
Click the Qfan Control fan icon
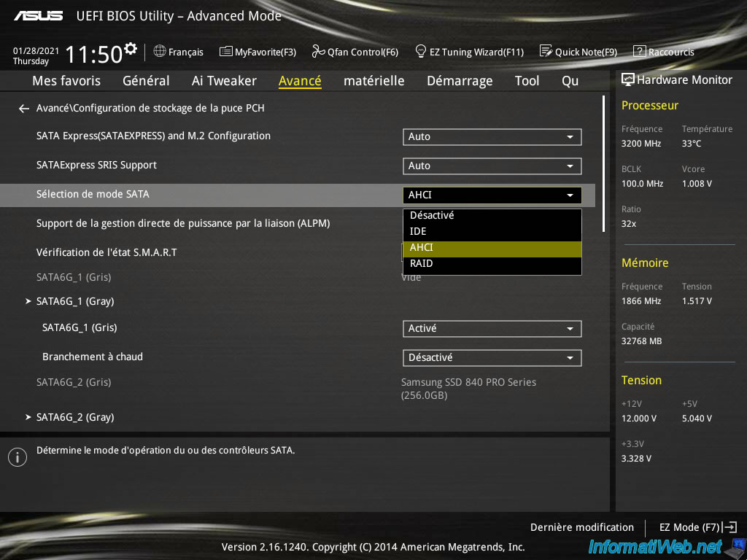(318, 51)
